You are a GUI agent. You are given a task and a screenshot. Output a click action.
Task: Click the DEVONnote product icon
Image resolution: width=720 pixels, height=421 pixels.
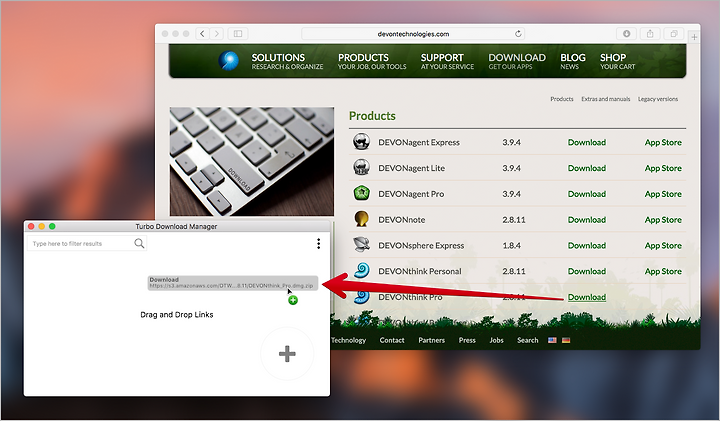tap(361, 219)
